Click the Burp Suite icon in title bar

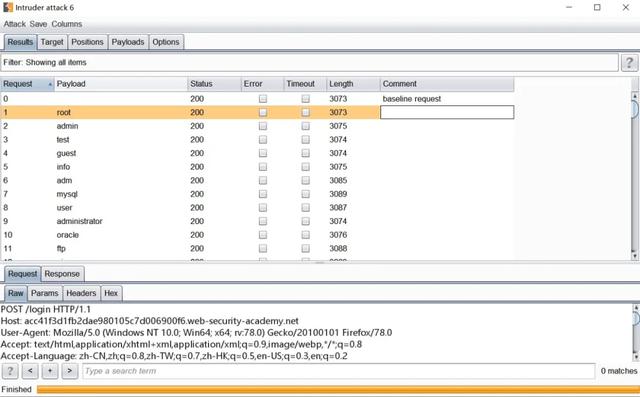point(8,7)
